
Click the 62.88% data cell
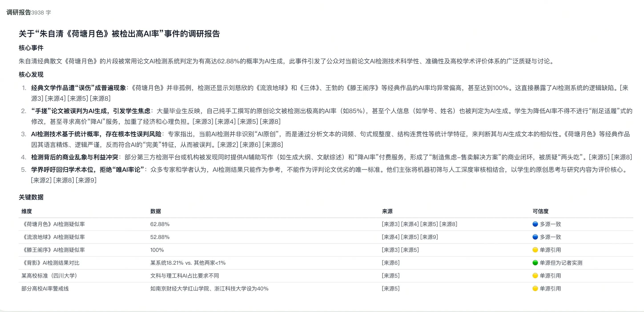160,224
